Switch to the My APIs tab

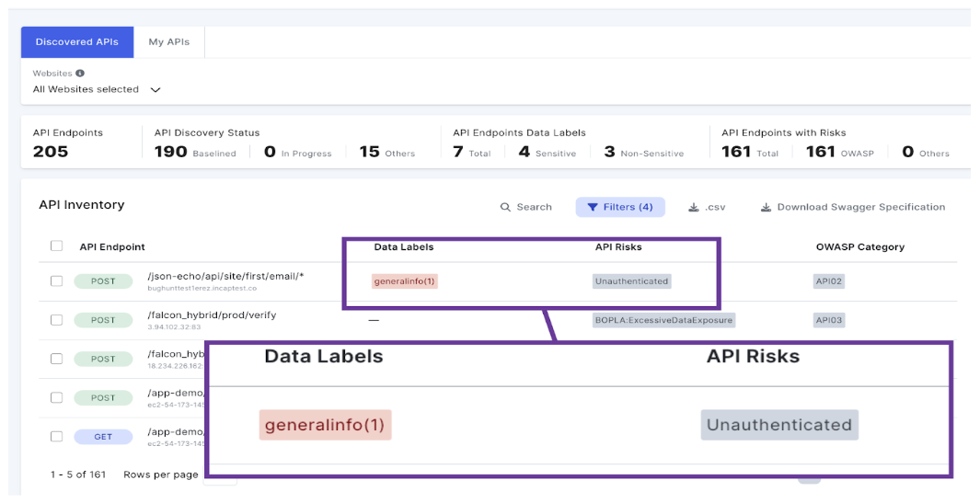168,42
